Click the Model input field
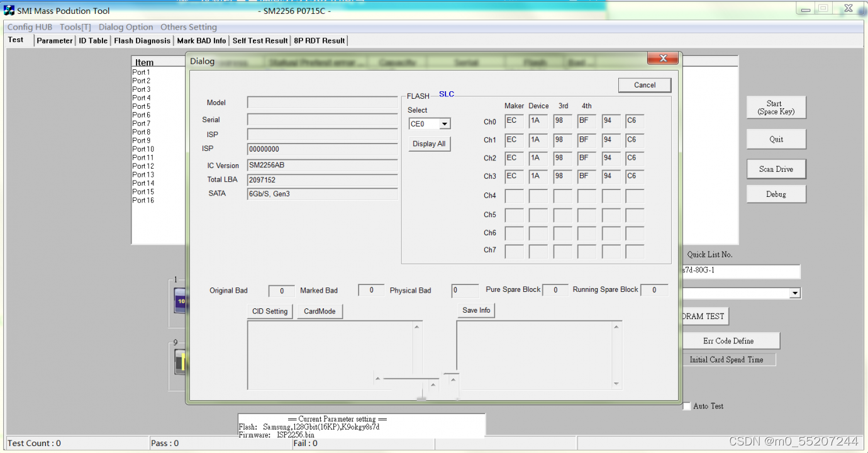 coord(323,103)
